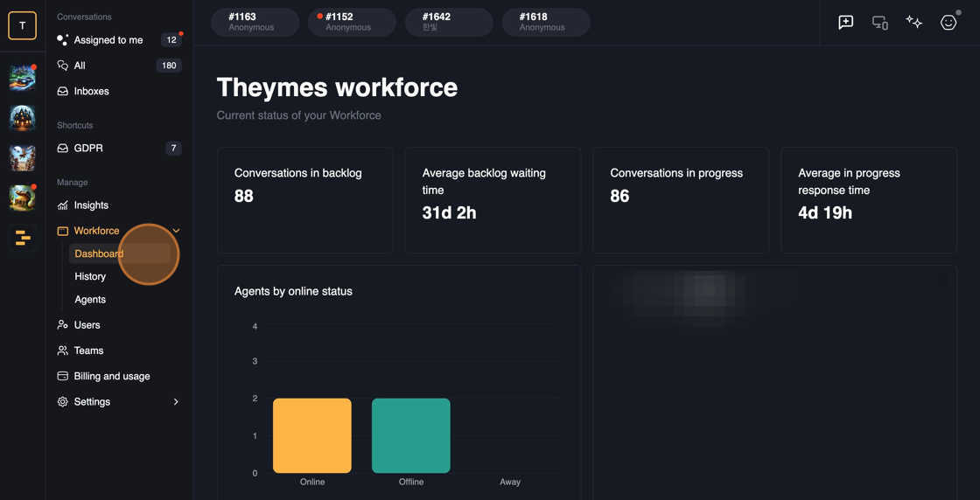Click the 7 badge next to GDPR
Screen dimensions: 980x500
[x=173, y=149]
